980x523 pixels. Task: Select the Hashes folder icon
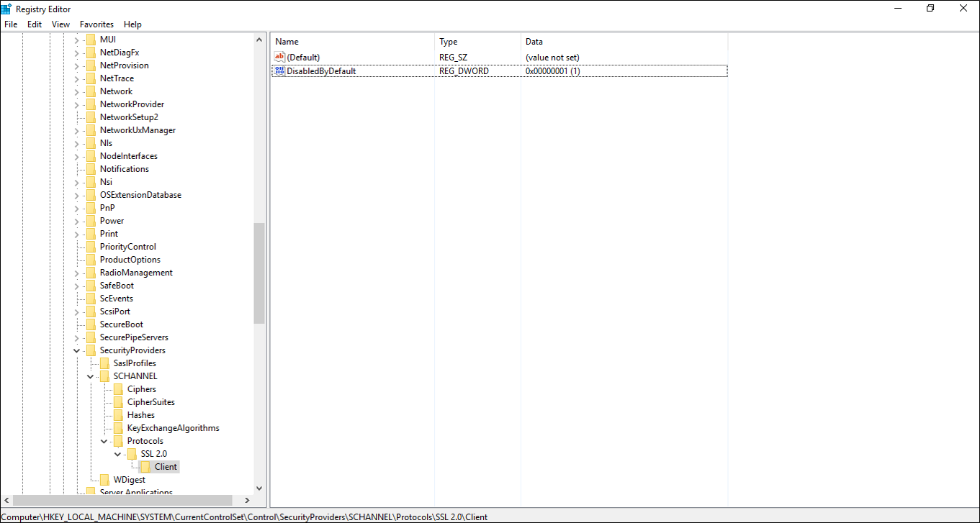coord(120,414)
